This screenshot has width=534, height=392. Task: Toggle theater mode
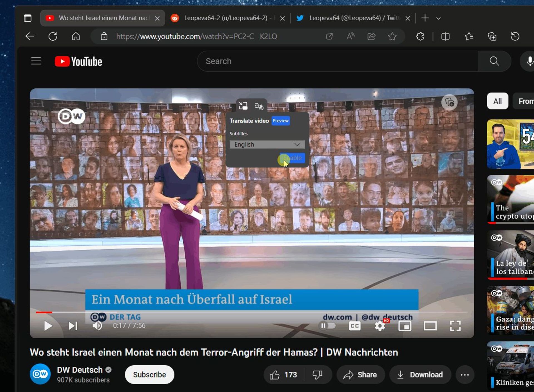(x=430, y=326)
